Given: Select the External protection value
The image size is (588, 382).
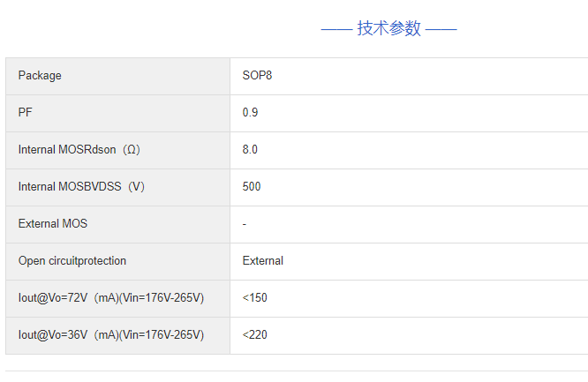Looking at the screenshot, I should (262, 261).
